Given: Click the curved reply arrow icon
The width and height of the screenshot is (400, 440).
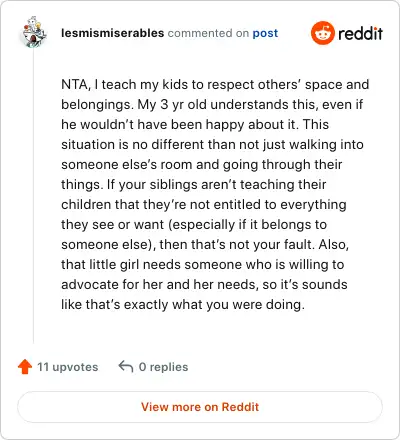Looking at the screenshot, I should pyautogui.click(x=126, y=366).
